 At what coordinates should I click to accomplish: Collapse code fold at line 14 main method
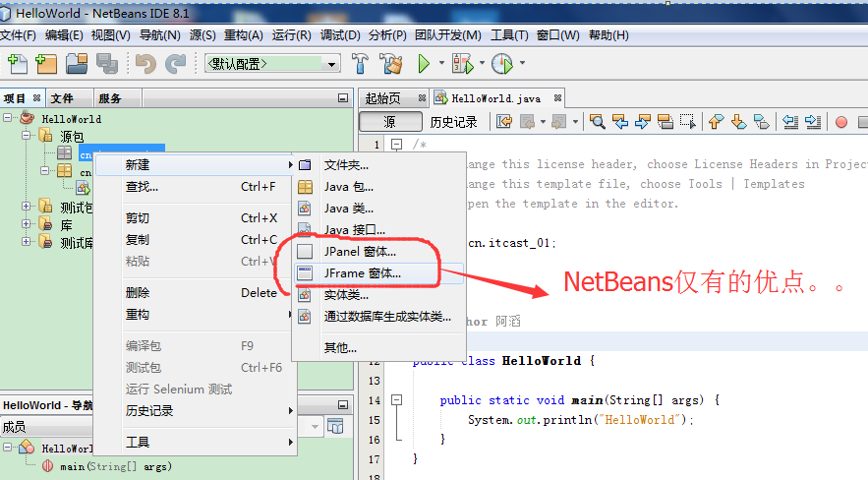click(x=397, y=399)
